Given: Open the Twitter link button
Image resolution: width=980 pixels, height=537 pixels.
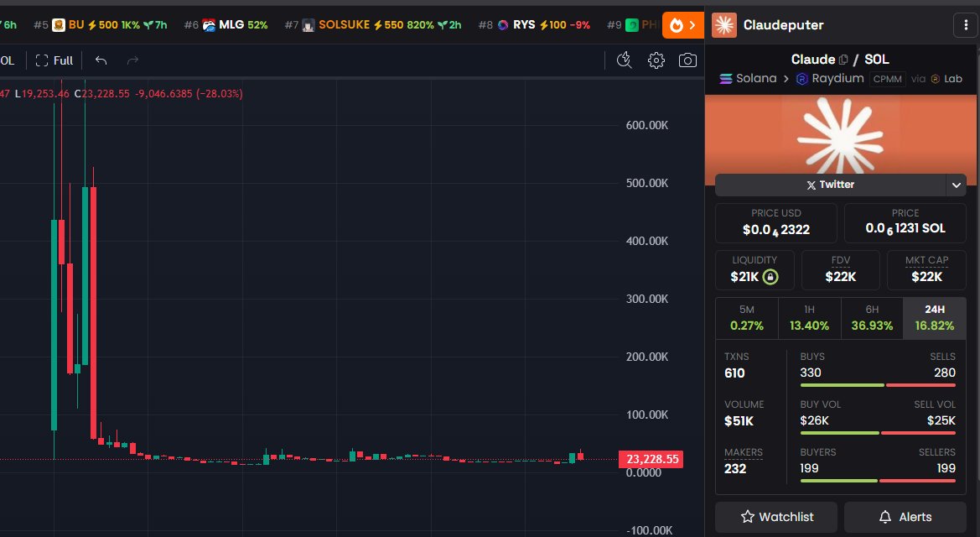Looking at the screenshot, I should [830, 185].
